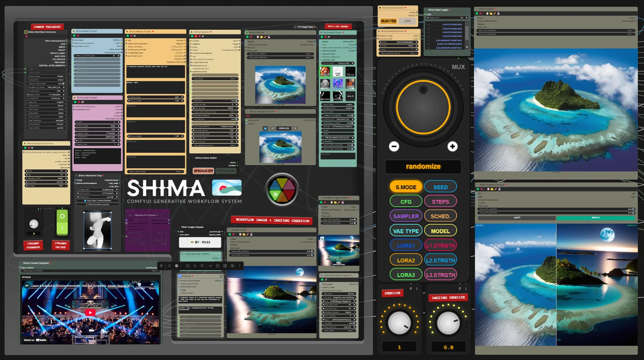644x360 pixels.
Task: Toggle save_with_metadata in the top-right Shima Preview
Action: (556, 34)
